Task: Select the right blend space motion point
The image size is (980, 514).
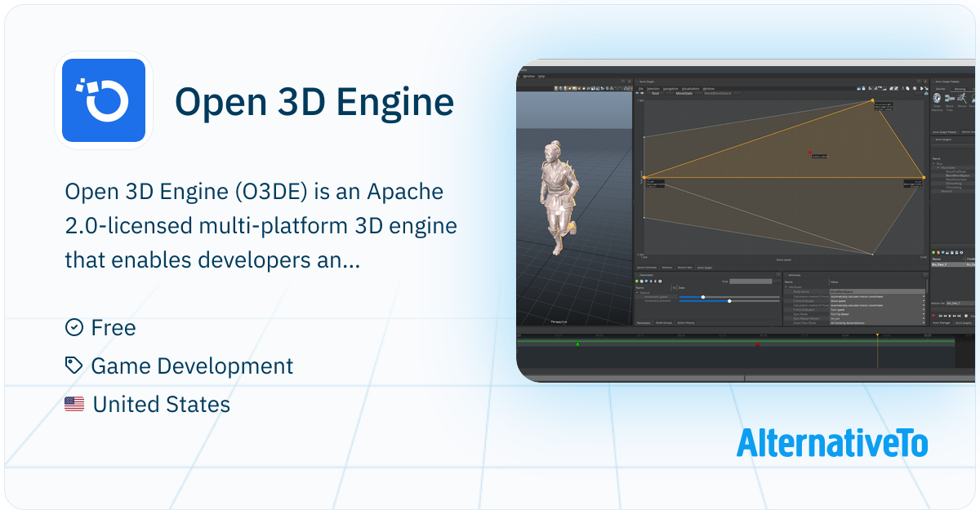Action: [x=924, y=177]
